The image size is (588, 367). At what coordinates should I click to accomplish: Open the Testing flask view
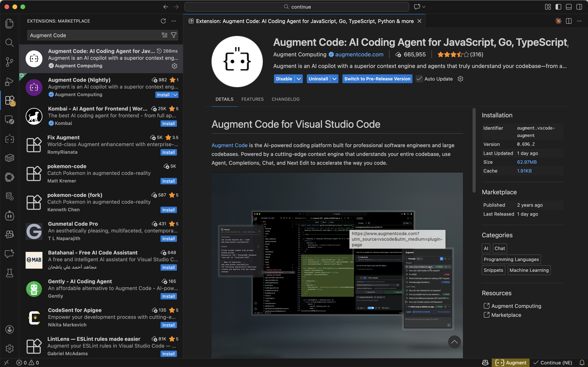coord(9,273)
